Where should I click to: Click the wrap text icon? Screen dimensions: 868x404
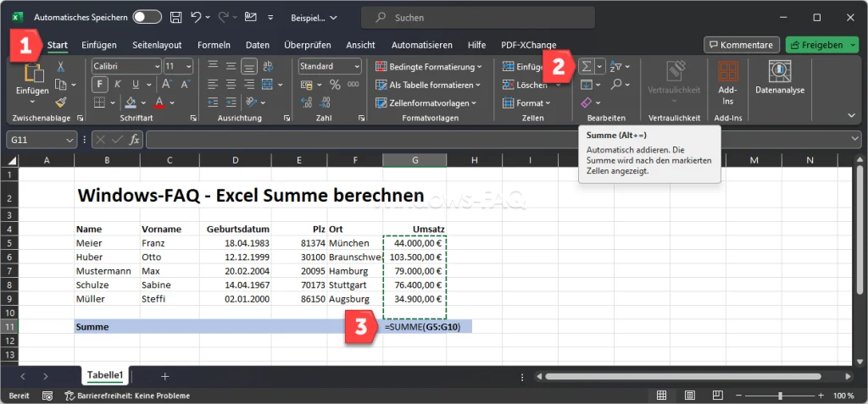click(268, 66)
